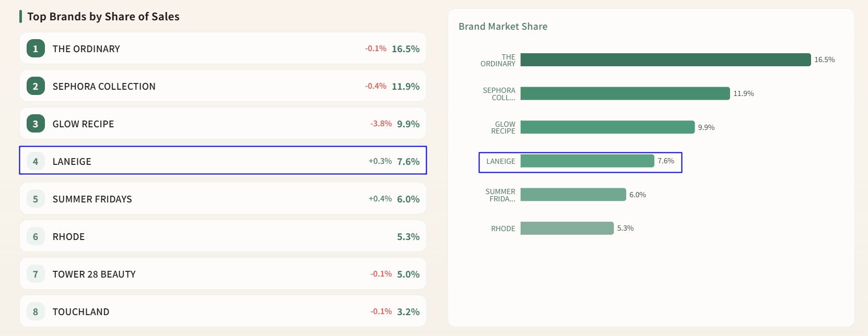This screenshot has width=868, height=336.
Task: Click the rank 4 badge next to Laneige
Action: pos(36,161)
